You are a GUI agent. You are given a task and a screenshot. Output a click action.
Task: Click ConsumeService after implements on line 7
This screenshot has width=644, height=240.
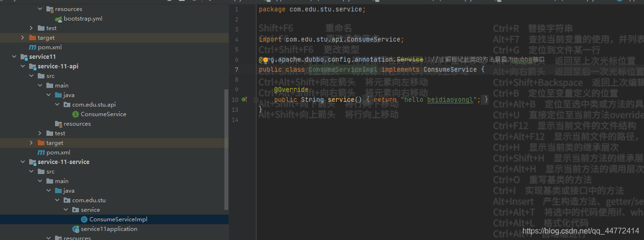[x=450, y=70]
